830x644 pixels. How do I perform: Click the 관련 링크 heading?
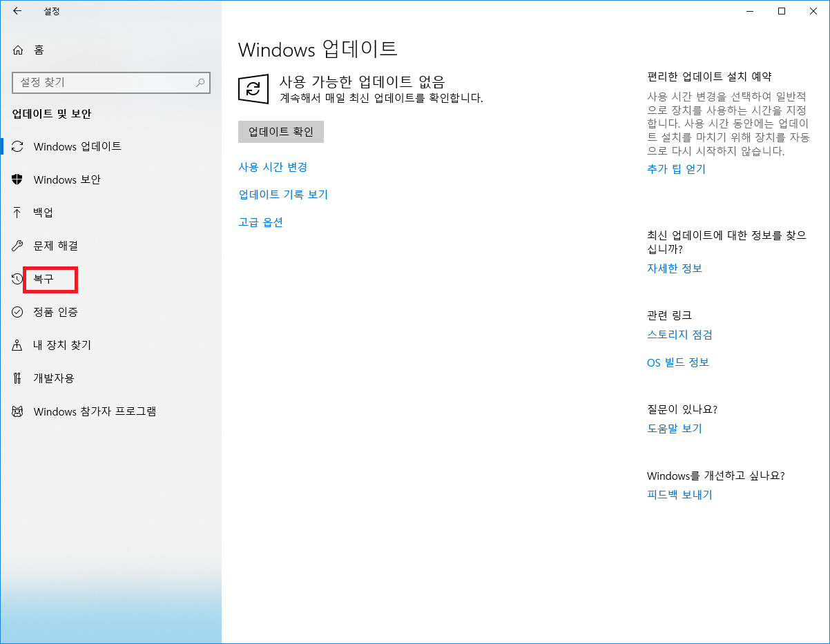tap(669, 315)
